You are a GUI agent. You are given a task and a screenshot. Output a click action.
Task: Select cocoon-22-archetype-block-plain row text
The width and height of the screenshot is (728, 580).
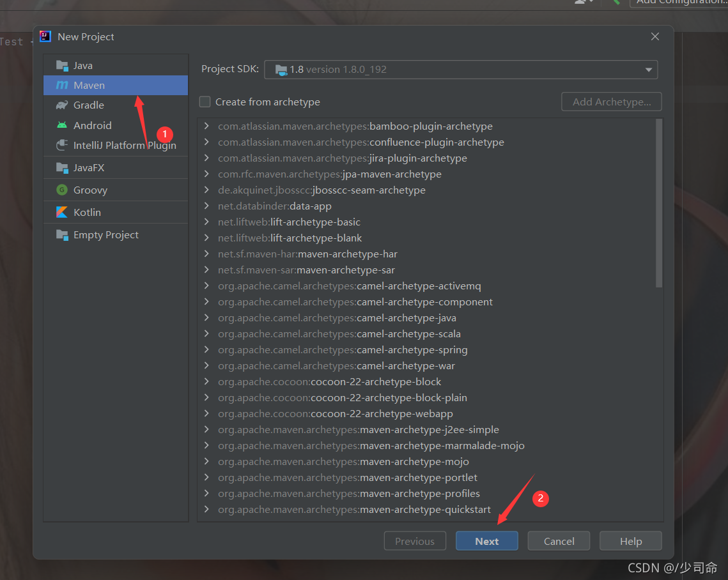[342, 398]
